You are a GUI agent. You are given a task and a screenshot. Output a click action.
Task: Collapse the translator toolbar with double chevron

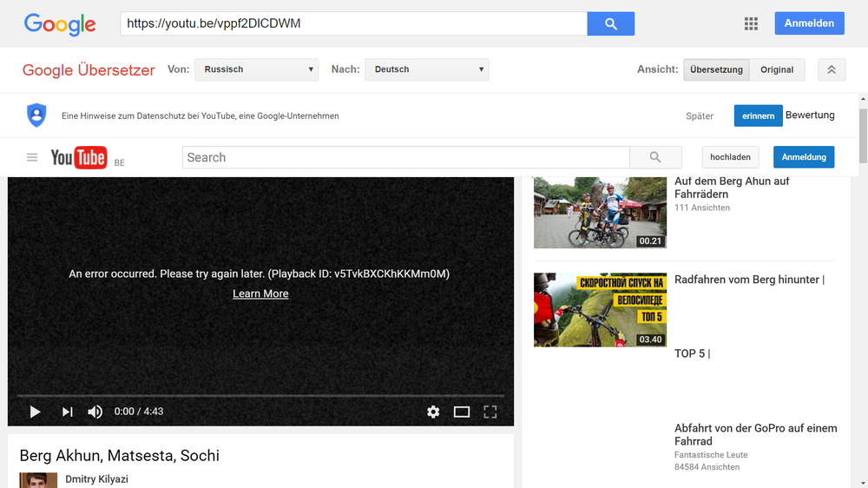click(x=832, y=69)
